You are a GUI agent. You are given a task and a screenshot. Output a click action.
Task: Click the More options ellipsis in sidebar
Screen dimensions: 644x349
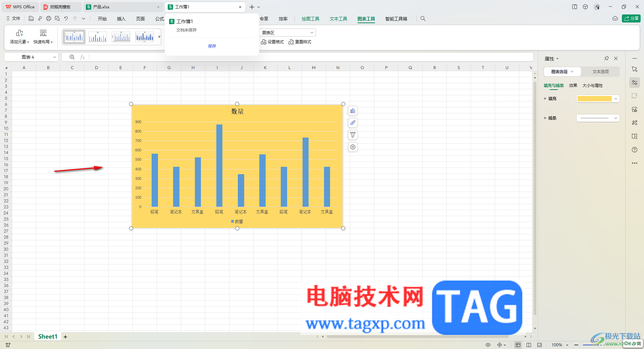point(635,163)
